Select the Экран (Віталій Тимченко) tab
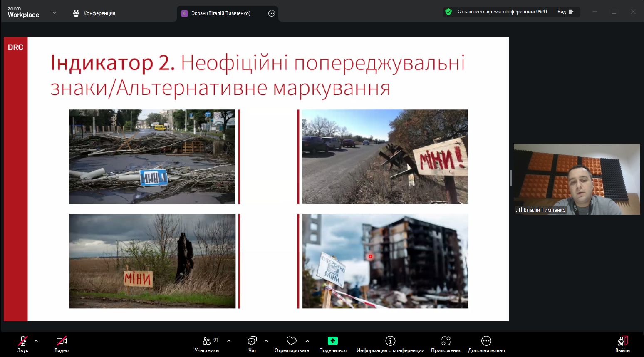644x357 pixels. pos(220,13)
